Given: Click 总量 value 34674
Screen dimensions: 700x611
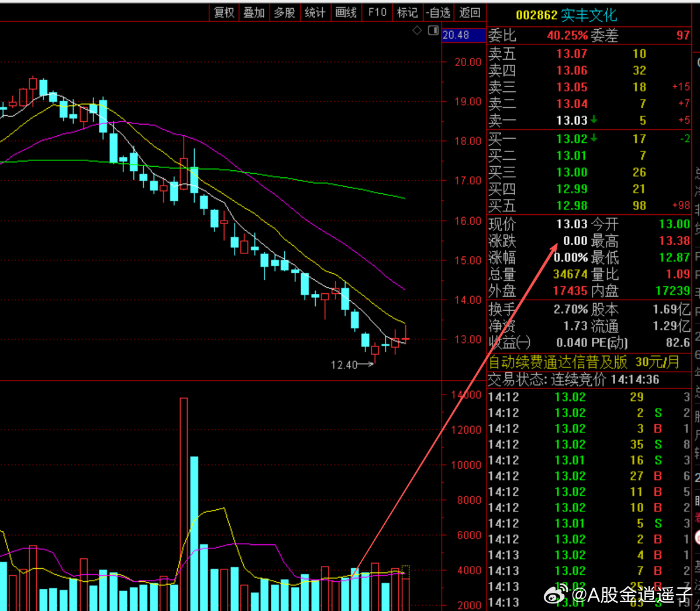Looking at the screenshot, I should (570, 274).
